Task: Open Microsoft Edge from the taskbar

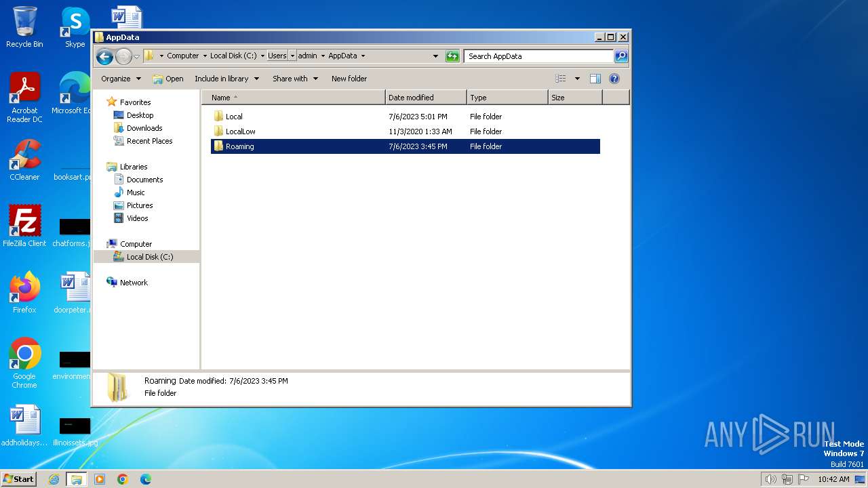Action: [x=146, y=479]
